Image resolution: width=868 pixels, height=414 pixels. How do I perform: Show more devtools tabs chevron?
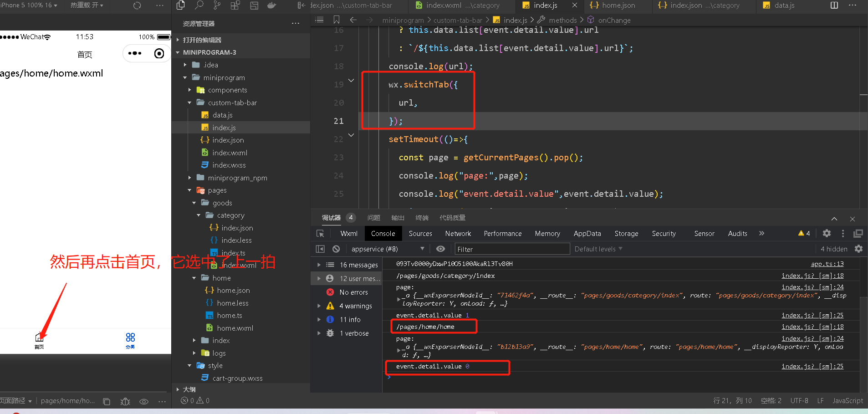click(761, 233)
